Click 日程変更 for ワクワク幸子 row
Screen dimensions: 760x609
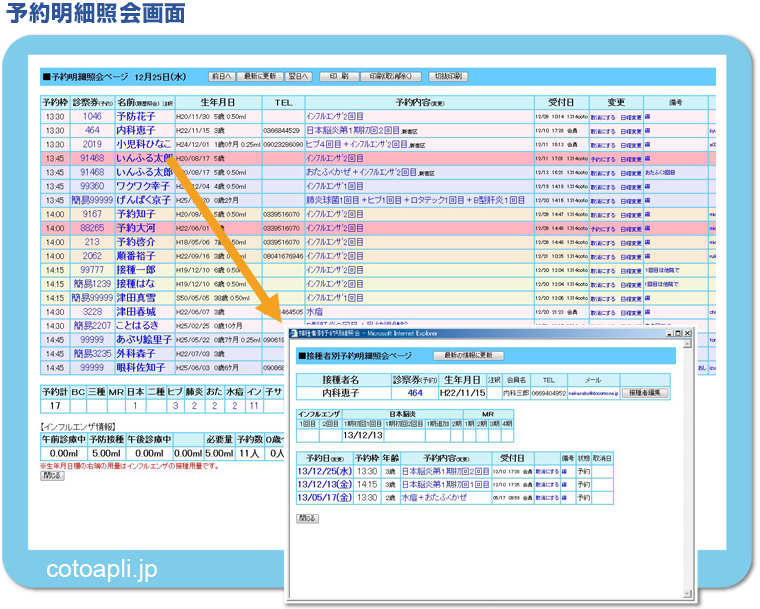(x=631, y=187)
